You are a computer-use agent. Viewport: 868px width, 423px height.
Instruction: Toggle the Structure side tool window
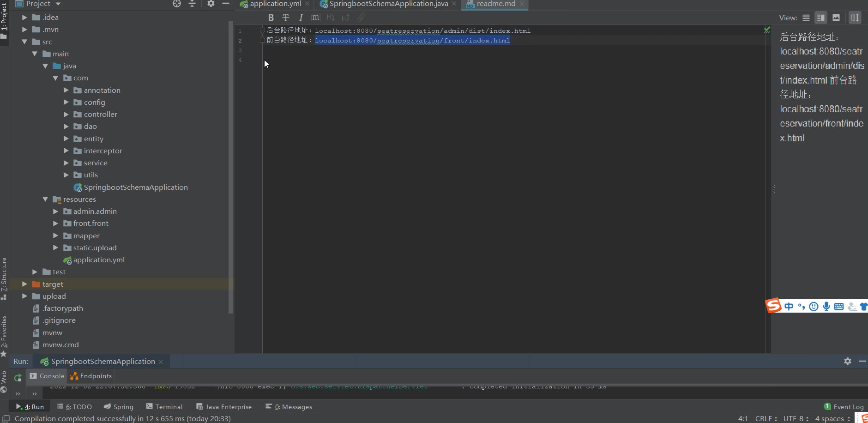[x=4, y=278]
